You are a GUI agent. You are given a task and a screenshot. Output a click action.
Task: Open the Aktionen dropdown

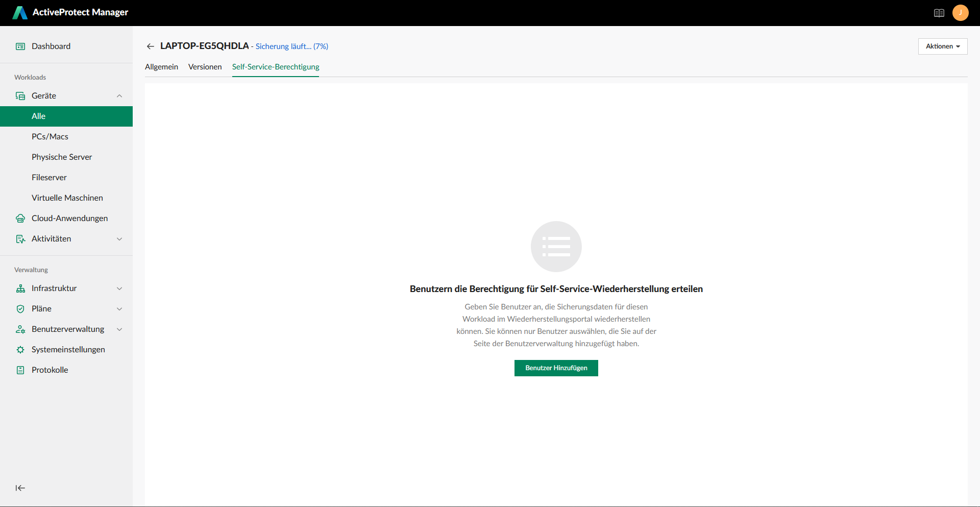click(x=942, y=46)
